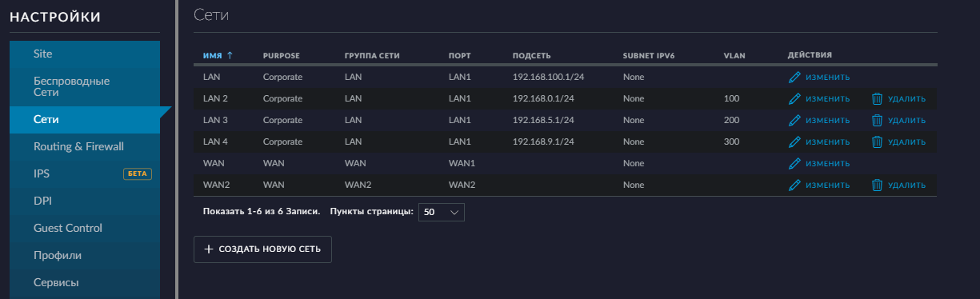Click the trash icon for LAN 4
Image resolution: width=980 pixels, height=299 pixels.
point(877,142)
